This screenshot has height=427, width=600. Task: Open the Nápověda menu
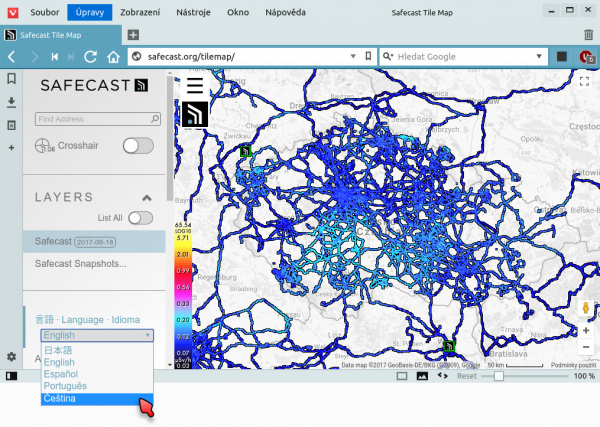click(x=285, y=13)
